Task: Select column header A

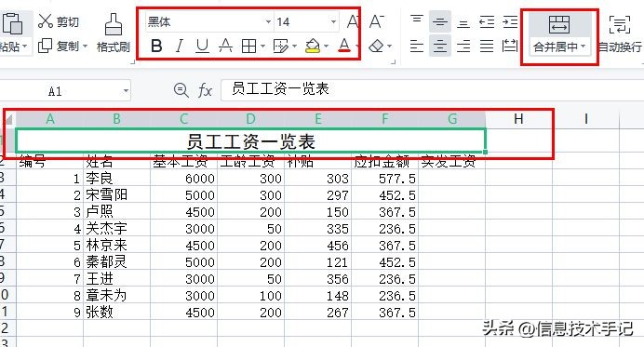Action: pyautogui.click(x=49, y=119)
